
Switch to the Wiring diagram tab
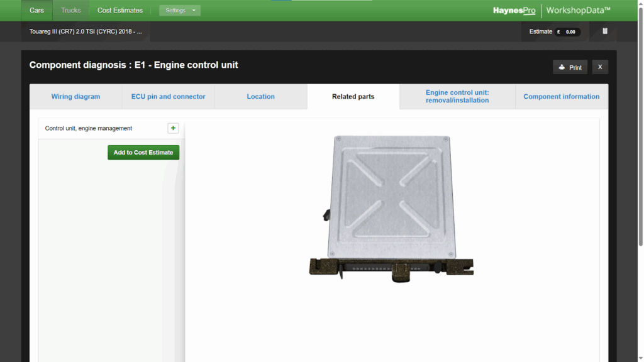pos(75,96)
